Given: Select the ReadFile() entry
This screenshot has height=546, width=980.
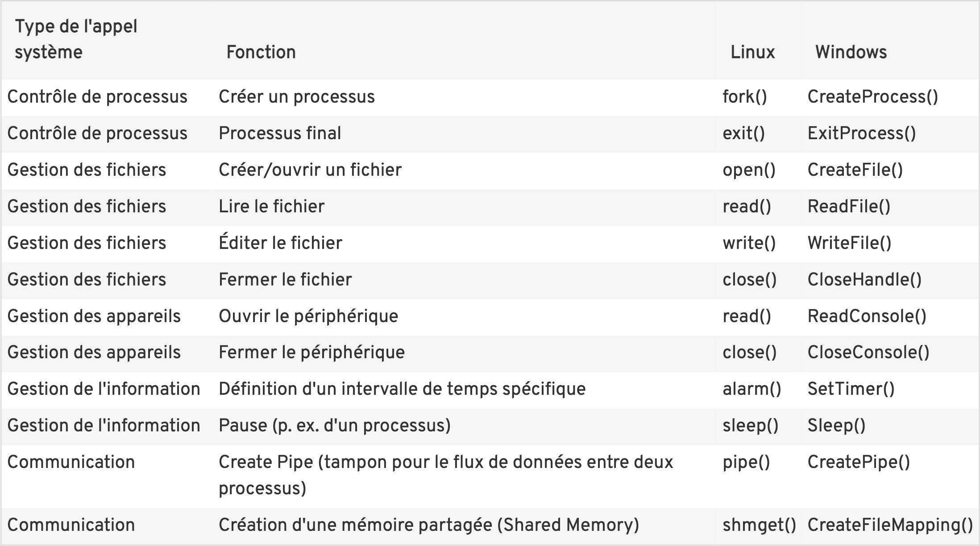Looking at the screenshot, I should tap(849, 207).
